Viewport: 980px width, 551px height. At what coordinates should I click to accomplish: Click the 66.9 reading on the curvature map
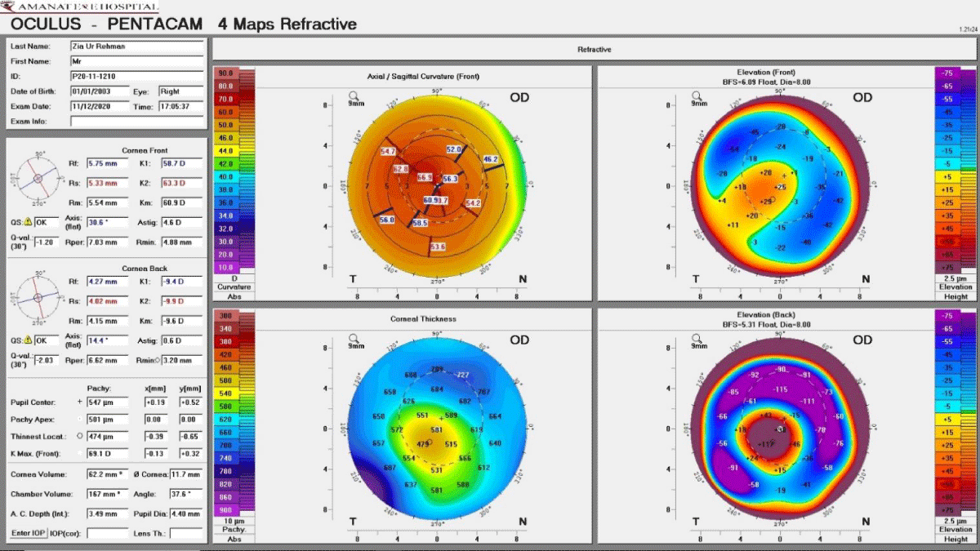[425, 177]
